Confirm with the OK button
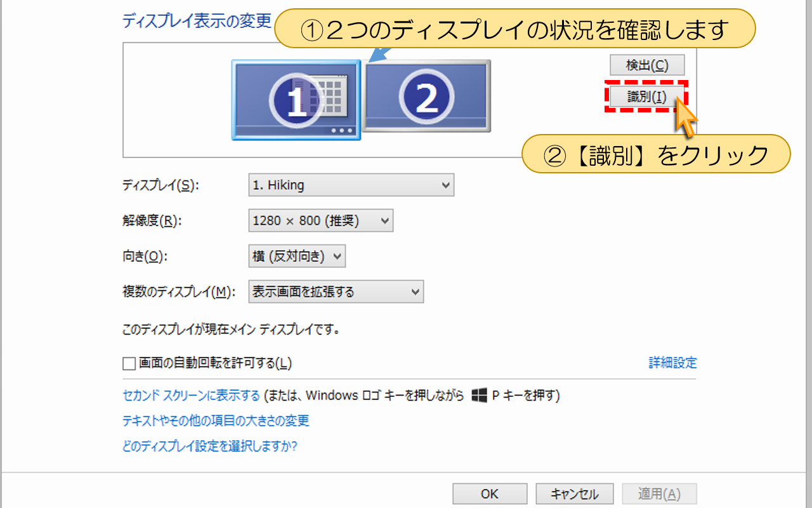 point(490,494)
